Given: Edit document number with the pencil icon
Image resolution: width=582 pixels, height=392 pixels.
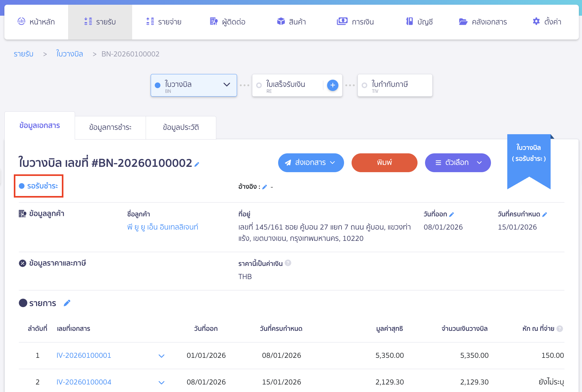Looking at the screenshot, I should coord(197,164).
